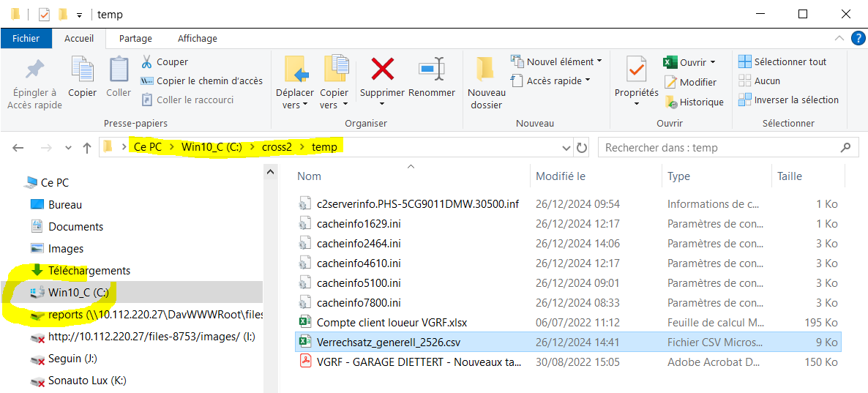This screenshot has height=393, width=868.
Task: Create a Nouveau dossier
Action: [x=485, y=83]
